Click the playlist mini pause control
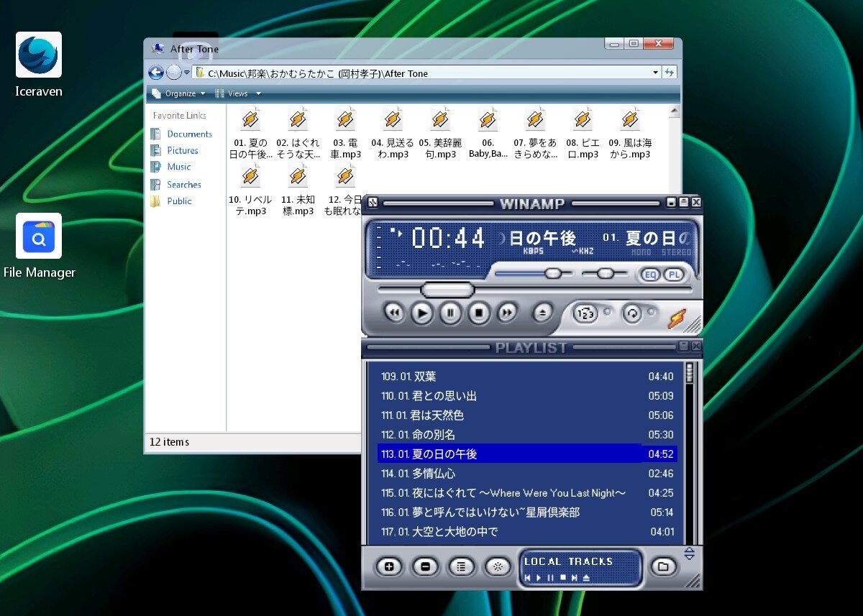The height and width of the screenshot is (616, 863). (551, 577)
